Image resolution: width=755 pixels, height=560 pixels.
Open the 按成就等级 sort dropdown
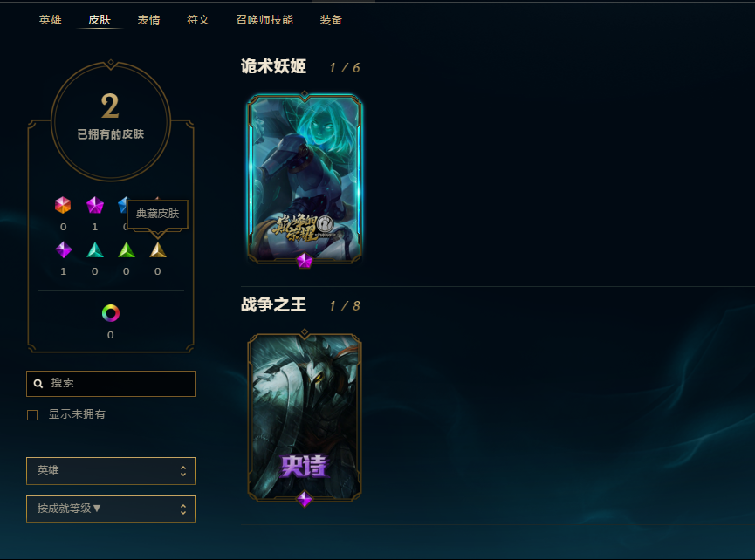[111, 509]
